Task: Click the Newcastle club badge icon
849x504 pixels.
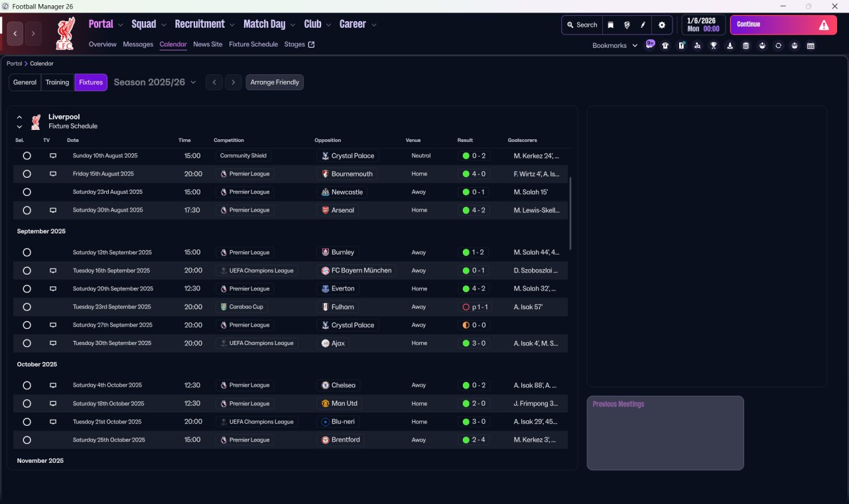Action: click(x=325, y=192)
